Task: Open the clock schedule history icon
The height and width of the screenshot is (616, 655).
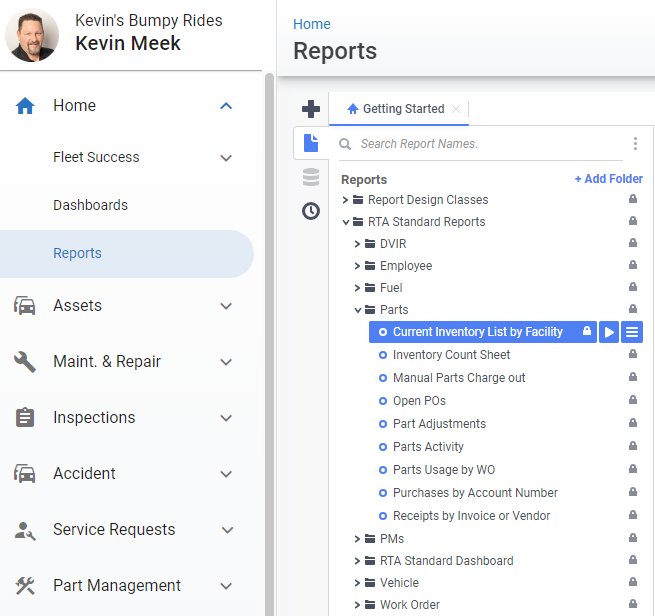Action: [310, 211]
